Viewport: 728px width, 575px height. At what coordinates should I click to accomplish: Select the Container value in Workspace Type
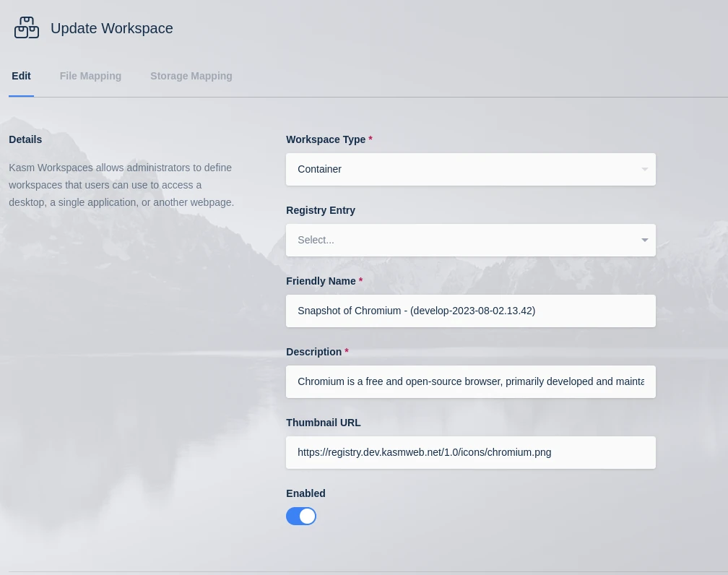319,169
